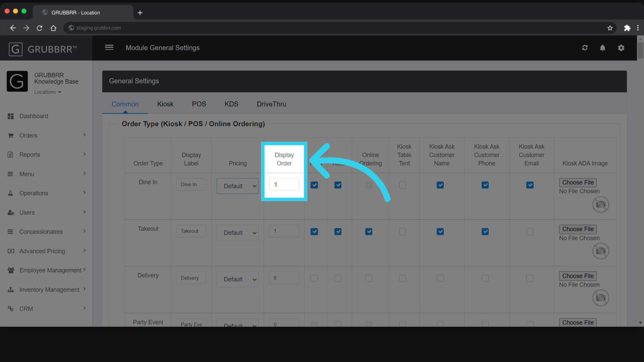Click the sync refresh icon in header
644x362 pixels.
(585, 48)
